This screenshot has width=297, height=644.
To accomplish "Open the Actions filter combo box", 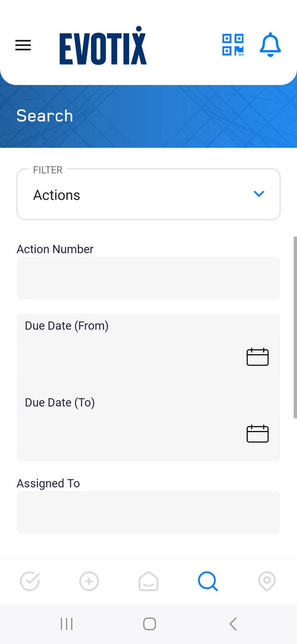I will [148, 194].
